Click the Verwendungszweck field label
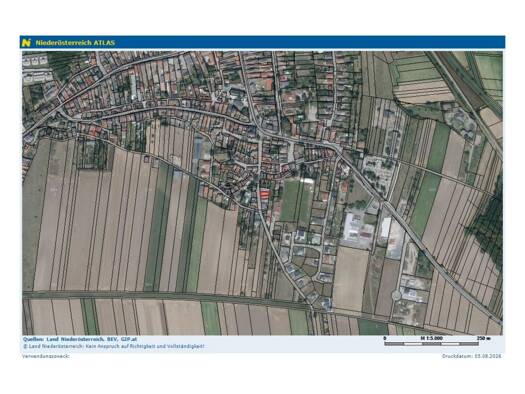This screenshot has height=394, width=525. (46, 356)
